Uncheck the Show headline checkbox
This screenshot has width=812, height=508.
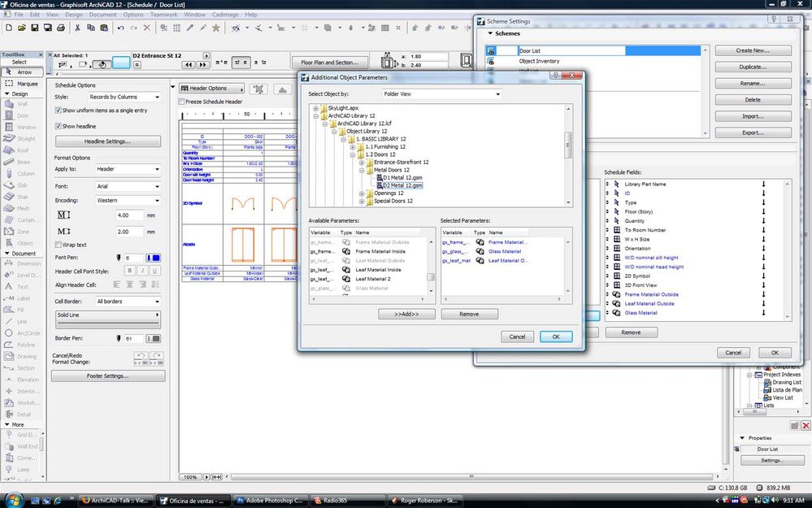pyautogui.click(x=59, y=126)
